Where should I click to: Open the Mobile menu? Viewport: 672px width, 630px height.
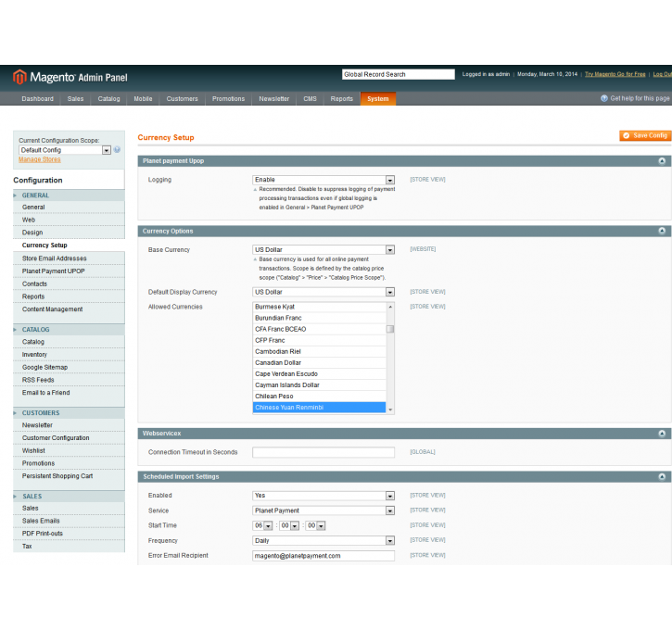[x=143, y=99]
